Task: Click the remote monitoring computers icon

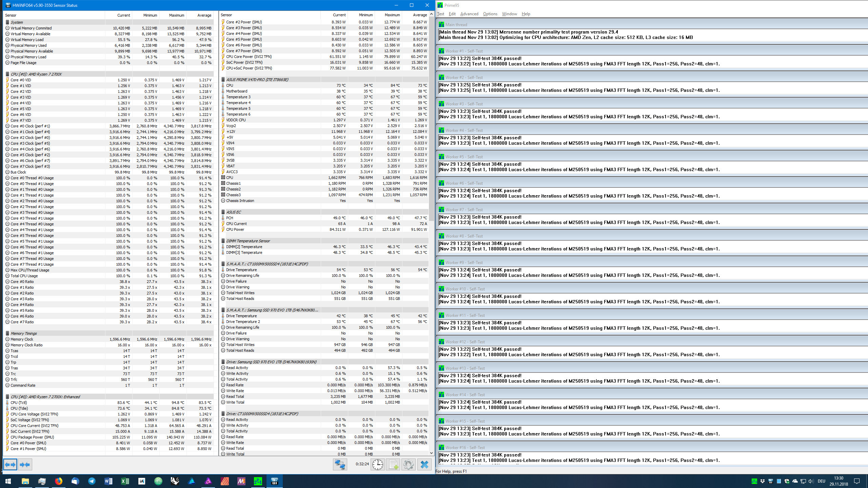Action: pyautogui.click(x=341, y=465)
